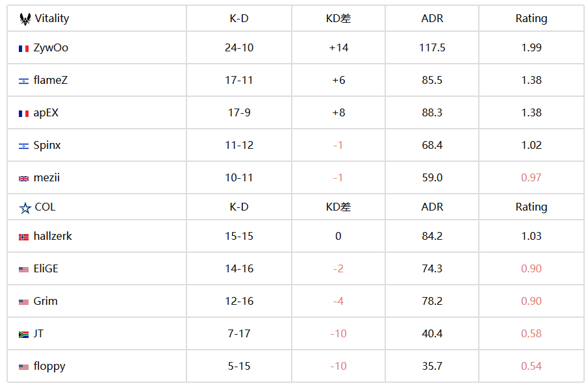
Task: Click the Norwegian flag beside hallzerk
Action: 23,237
